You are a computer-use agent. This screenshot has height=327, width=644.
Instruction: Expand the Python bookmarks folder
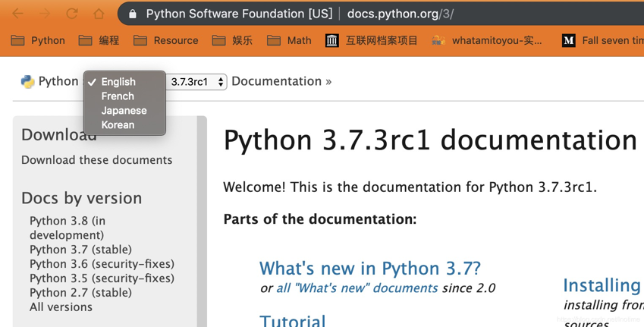pyautogui.click(x=38, y=40)
